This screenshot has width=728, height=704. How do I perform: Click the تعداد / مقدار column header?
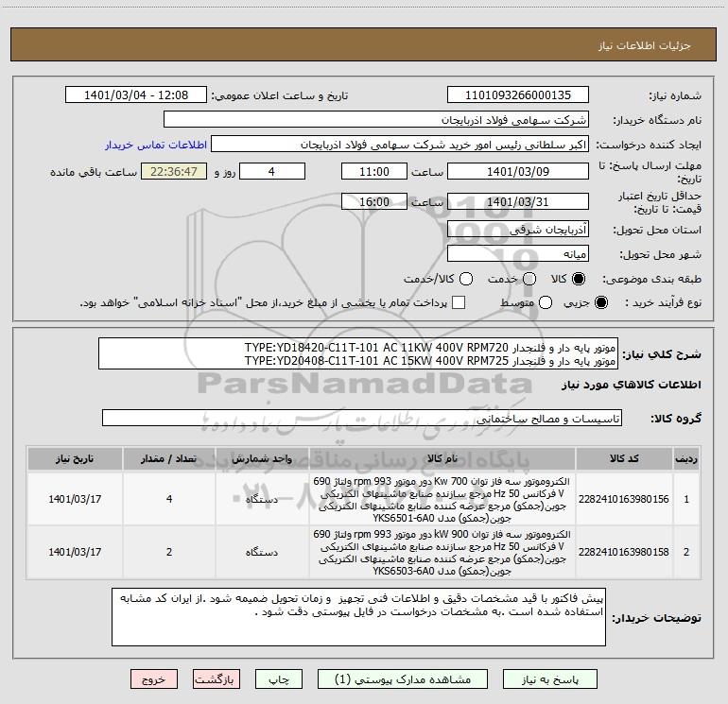point(169,459)
